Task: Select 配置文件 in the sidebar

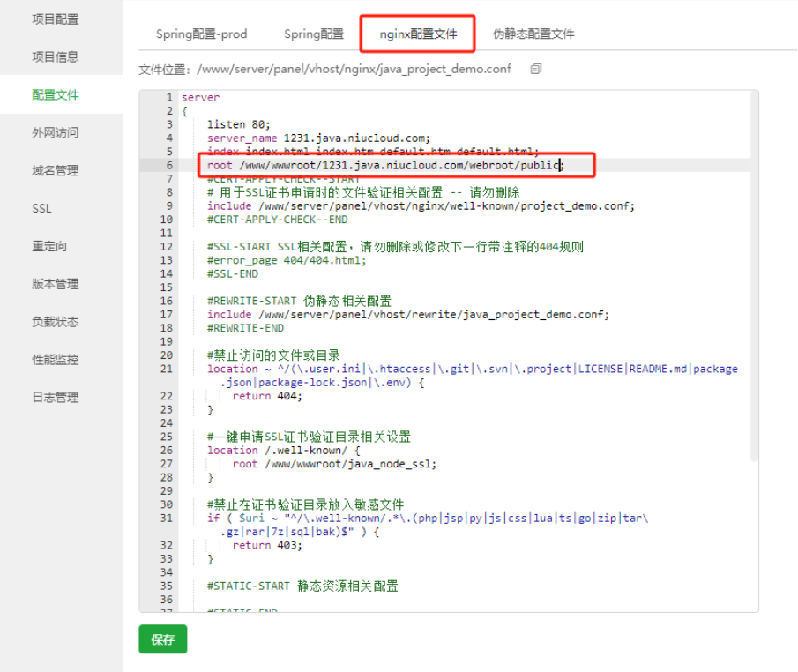Action: tap(56, 95)
